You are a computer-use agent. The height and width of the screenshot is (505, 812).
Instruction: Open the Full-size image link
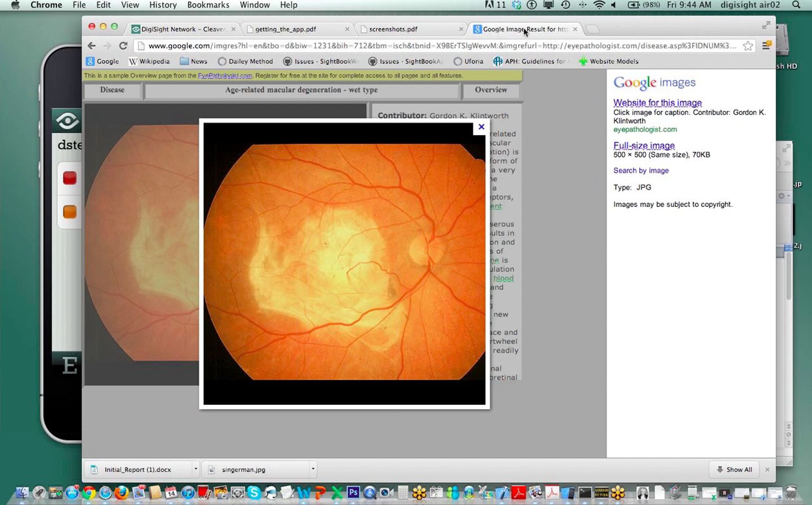coord(644,145)
